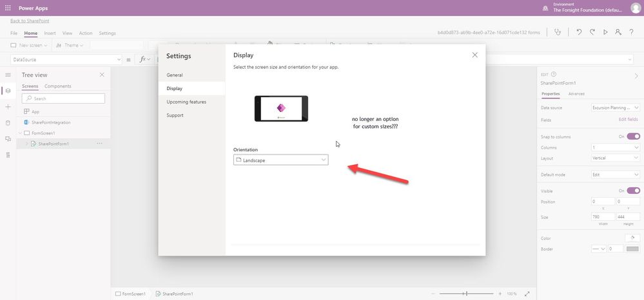Toggle the hamburger navigation menu
The image size is (644, 300).
[x=8, y=75]
